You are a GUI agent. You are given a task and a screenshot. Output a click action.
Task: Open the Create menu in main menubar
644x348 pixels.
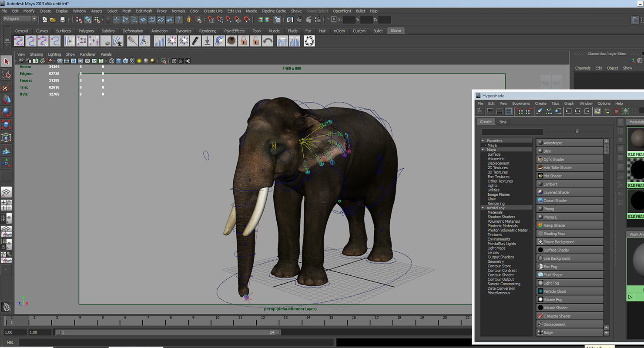pos(45,11)
